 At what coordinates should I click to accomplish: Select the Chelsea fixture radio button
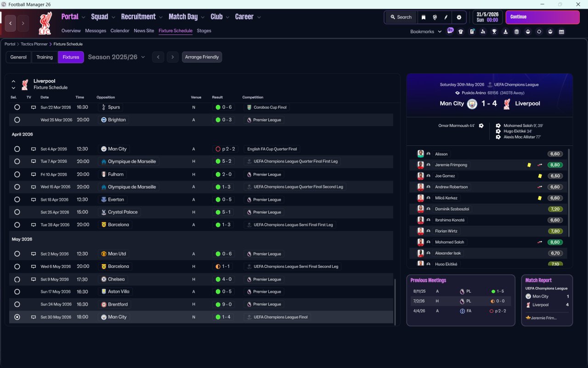pos(17,279)
